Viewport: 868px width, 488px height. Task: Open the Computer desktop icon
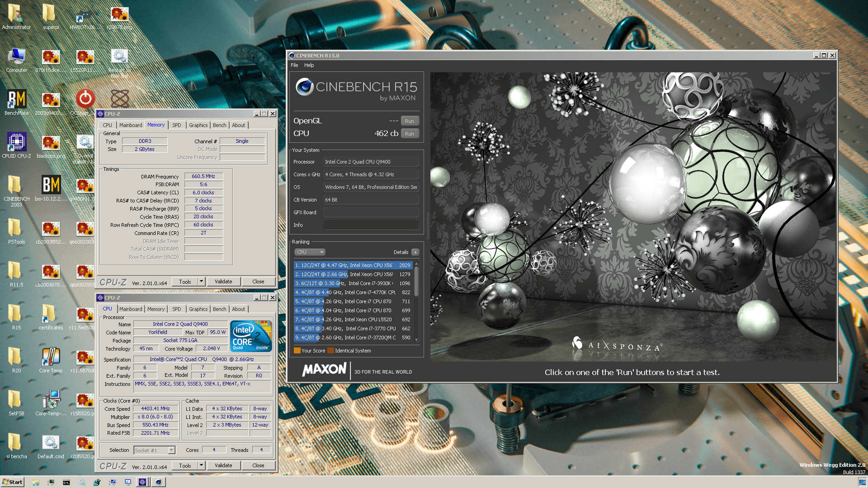click(17, 60)
